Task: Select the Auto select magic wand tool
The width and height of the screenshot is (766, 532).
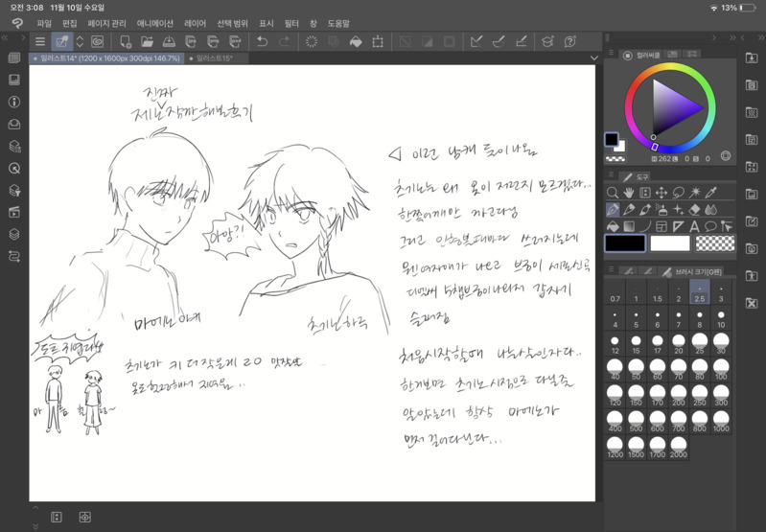Action: (694, 193)
